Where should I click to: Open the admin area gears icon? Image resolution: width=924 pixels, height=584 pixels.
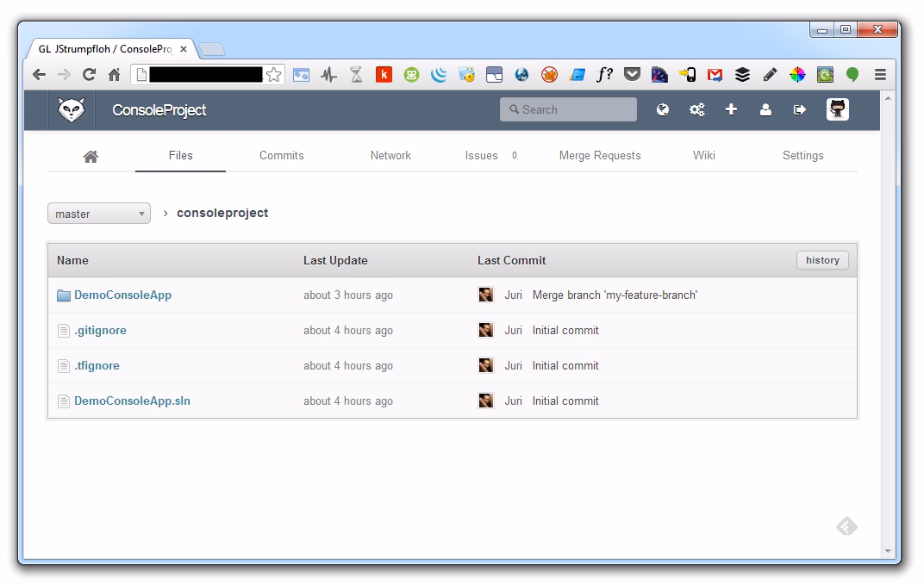[696, 109]
